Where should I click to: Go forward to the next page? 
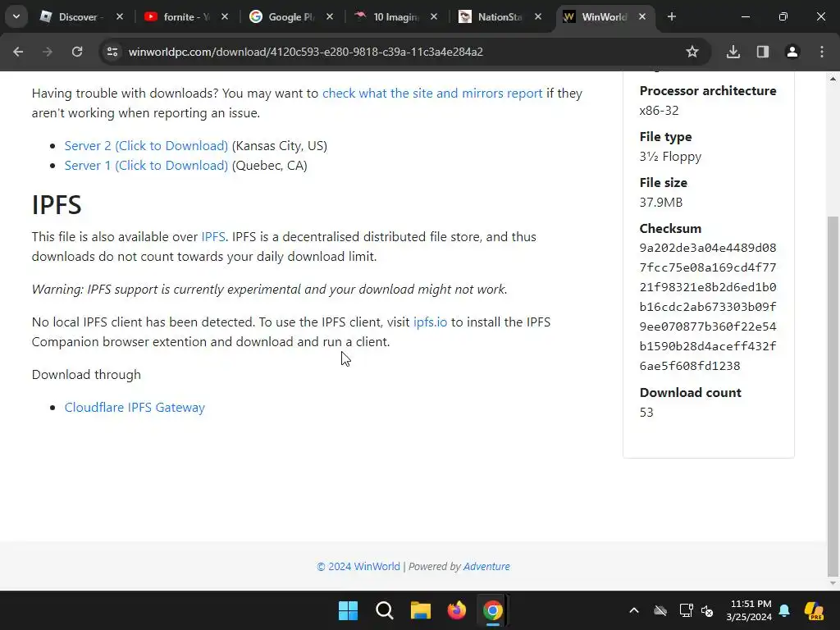[48, 52]
